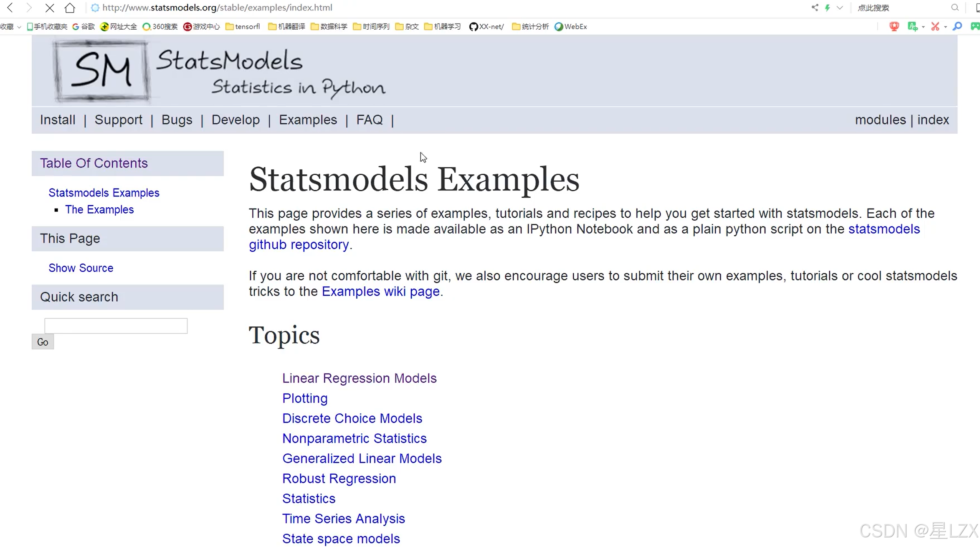Screen dimensions: 980x547
Task: Open dropdown arrow beside translate icon
Action: tap(923, 27)
